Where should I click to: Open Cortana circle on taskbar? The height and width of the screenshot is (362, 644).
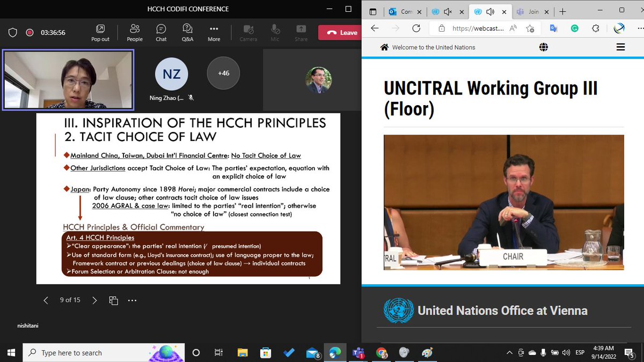click(196, 352)
